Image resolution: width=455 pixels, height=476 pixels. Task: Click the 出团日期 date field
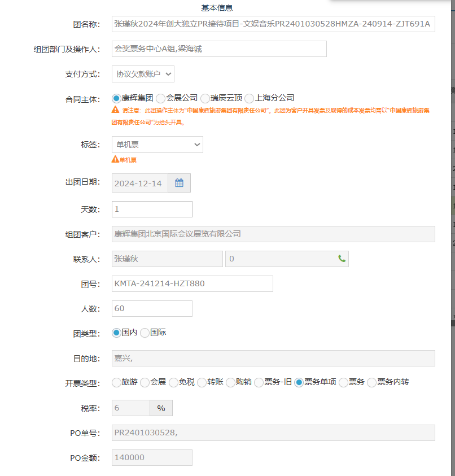pyautogui.click(x=139, y=183)
